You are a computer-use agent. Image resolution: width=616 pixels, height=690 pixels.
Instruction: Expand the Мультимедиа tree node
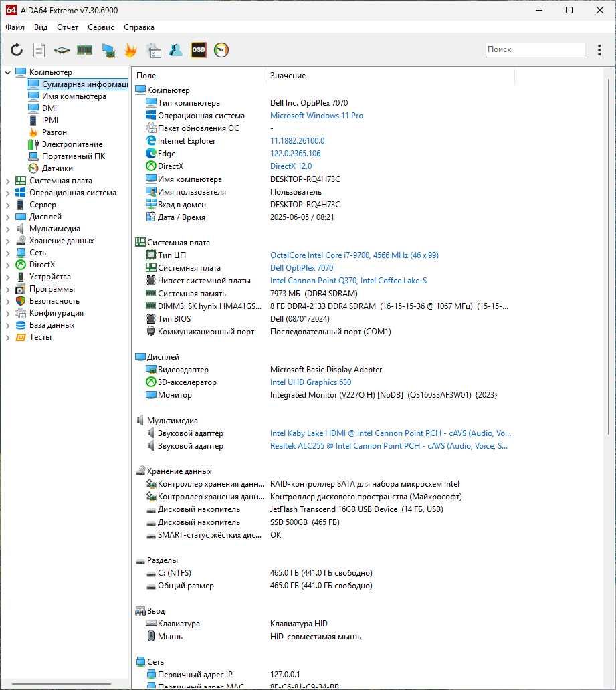(x=7, y=229)
